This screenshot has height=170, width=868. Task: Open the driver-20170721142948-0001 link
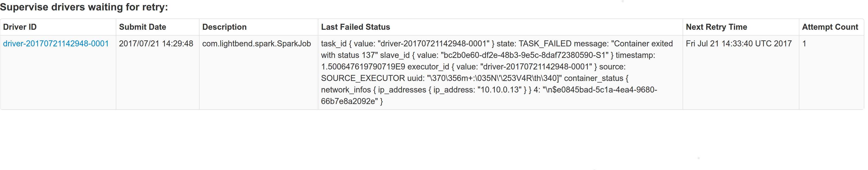click(x=56, y=44)
